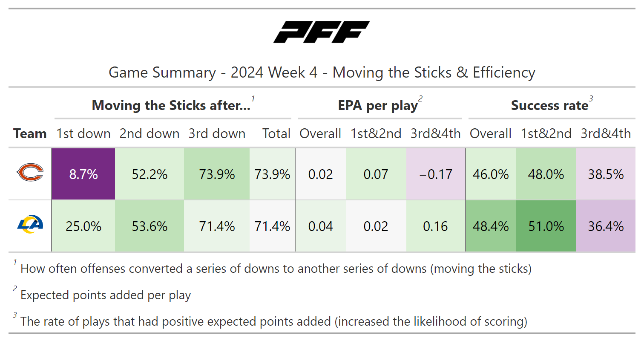Click the "Success rate" group header
This screenshot has height=341, width=644.
coord(549,105)
